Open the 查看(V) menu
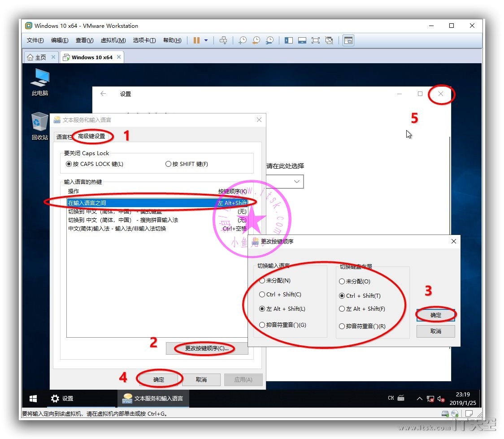The height and width of the screenshot is (439, 504). [x=85, y=40]
